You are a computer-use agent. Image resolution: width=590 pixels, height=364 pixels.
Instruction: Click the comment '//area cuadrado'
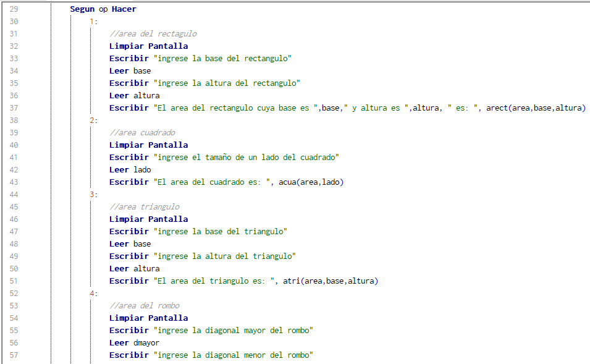tap(142, 133)
